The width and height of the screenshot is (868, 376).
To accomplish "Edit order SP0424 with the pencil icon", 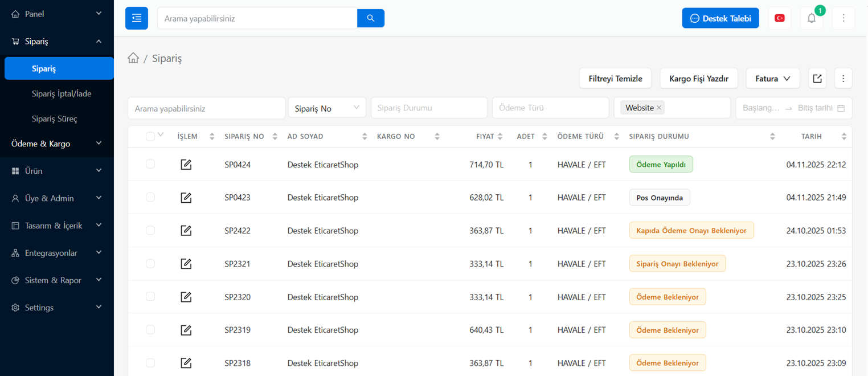I will click(186, 165).
